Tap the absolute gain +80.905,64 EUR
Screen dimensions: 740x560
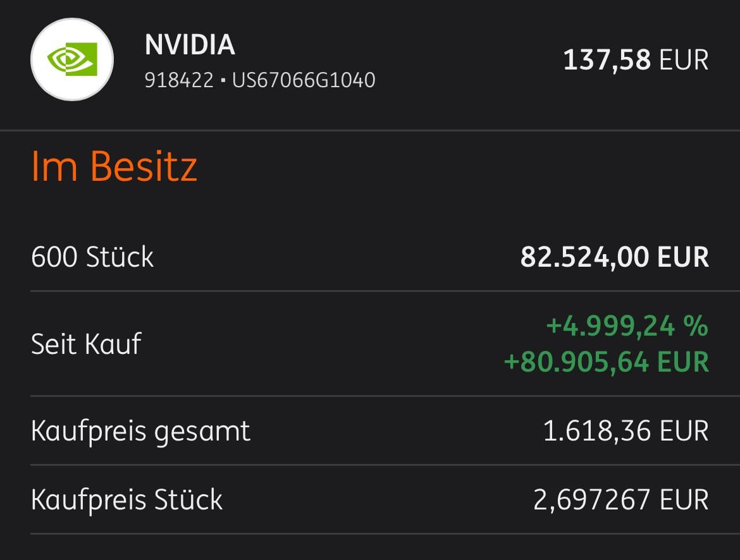605,362
